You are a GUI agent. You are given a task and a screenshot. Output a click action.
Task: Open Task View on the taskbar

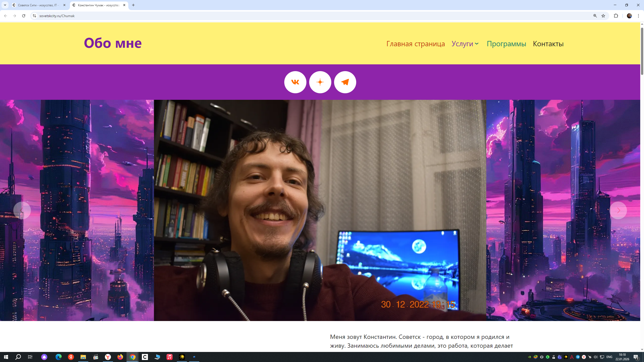coord(30,357)
